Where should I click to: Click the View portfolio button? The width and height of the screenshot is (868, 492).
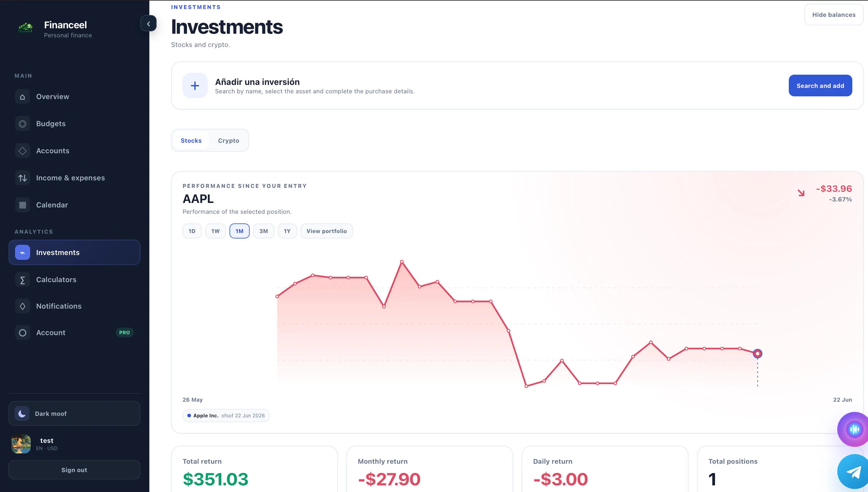(326, 231)
